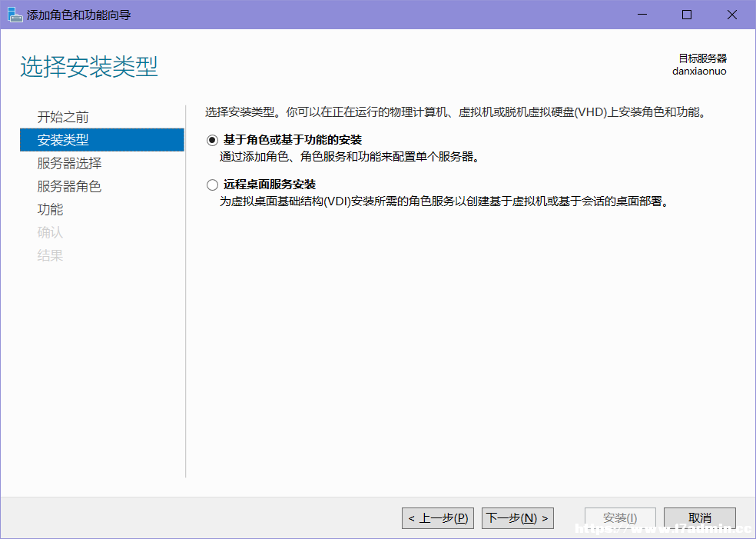Open 安装类型 step in sidebar
The image size is (756, 539).
pyautogui.click(x=102, y=140)
